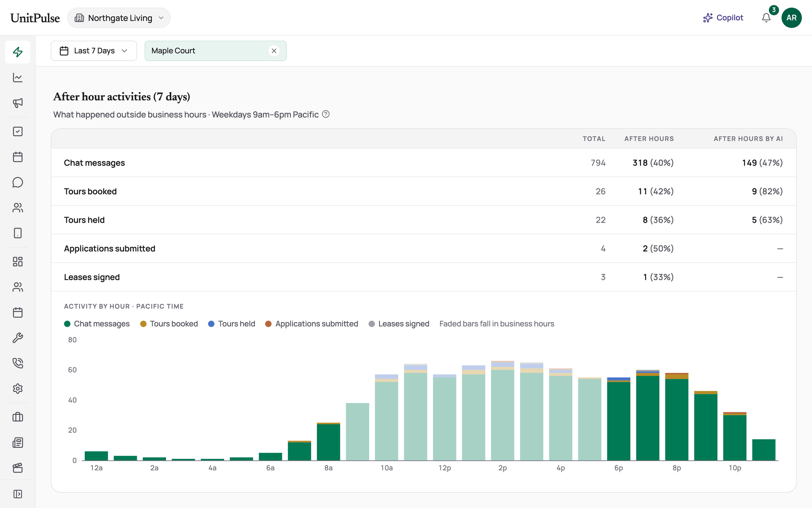Toggle Leases signed series in chart legend
Screen dimensions: 812x508
point(399,324)
